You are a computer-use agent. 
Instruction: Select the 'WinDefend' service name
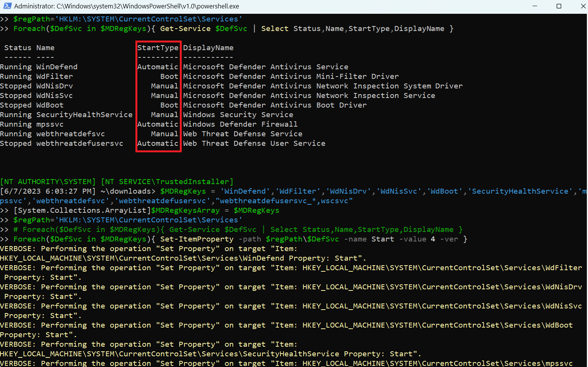(57, 67)
